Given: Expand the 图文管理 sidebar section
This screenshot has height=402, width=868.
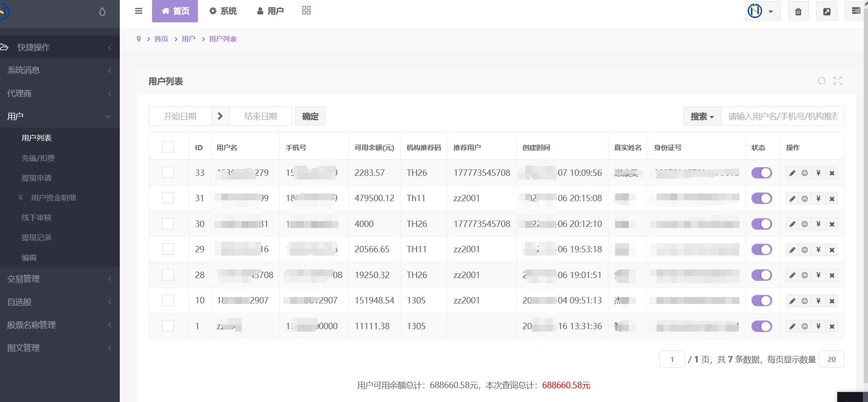Looking at the screenshot, I should 60,348.
